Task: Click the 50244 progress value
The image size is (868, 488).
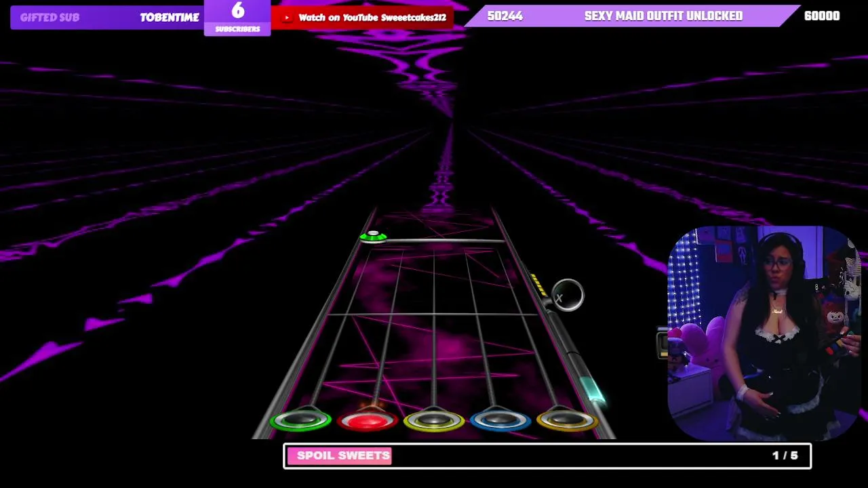Action: [505, 16]
